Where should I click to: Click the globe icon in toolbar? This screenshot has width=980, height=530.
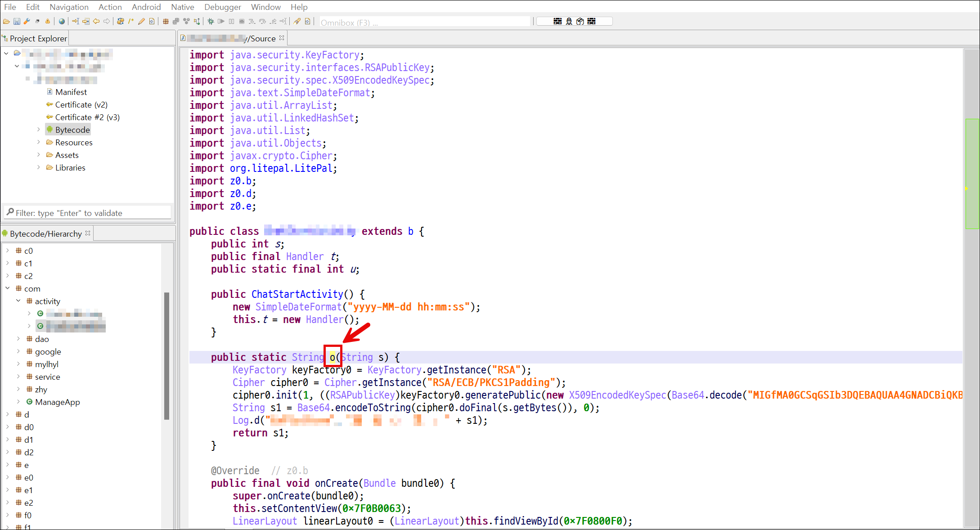(62, 21)
